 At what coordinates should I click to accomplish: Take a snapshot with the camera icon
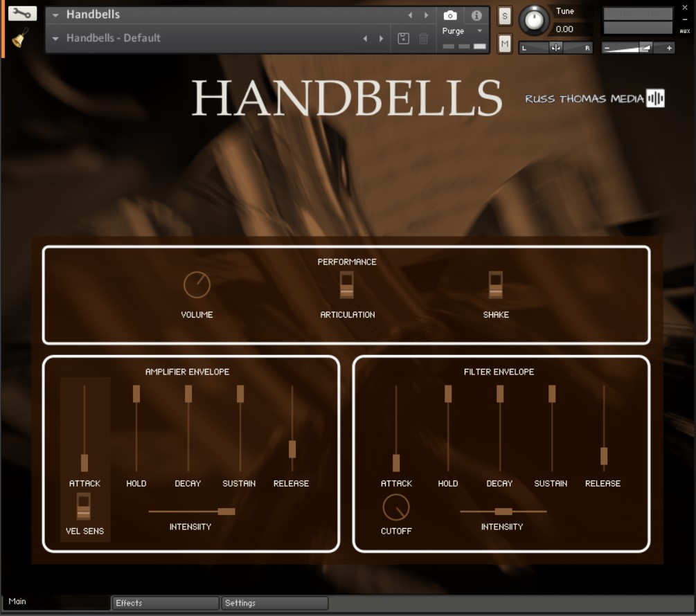449,15
